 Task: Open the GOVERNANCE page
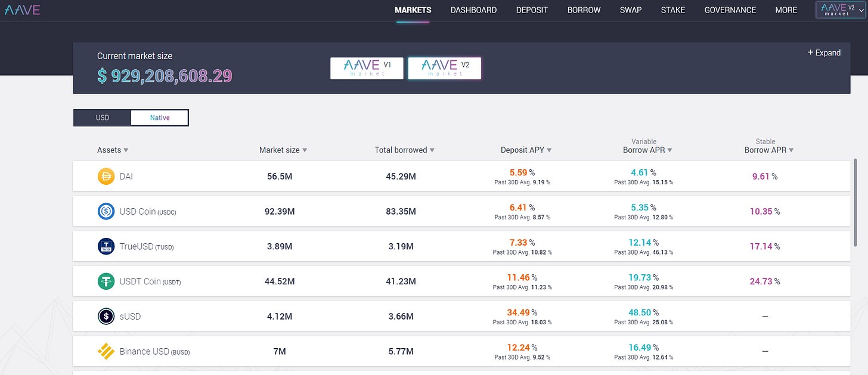click(x=730, y=10)
